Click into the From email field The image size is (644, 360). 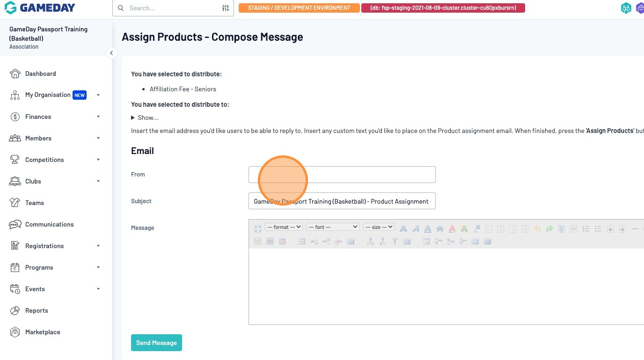pyautogui.click(x=342, y=175)
